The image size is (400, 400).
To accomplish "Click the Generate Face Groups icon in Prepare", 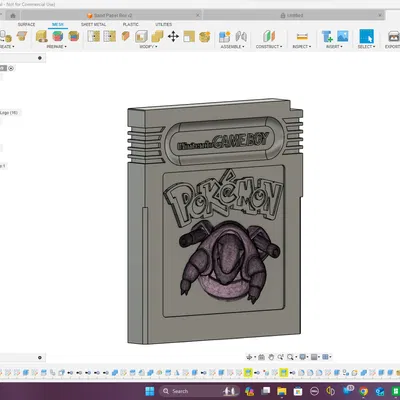I will click(58, 36).
